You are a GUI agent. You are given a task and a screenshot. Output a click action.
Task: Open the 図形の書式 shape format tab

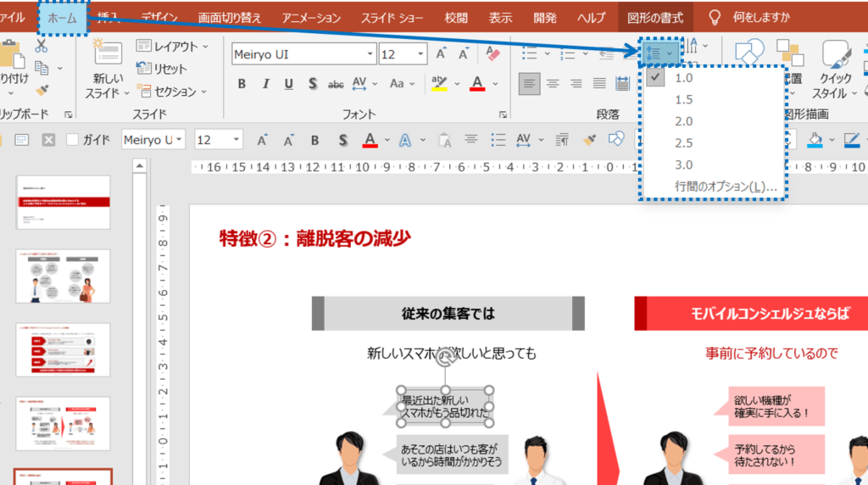(655, 18)
